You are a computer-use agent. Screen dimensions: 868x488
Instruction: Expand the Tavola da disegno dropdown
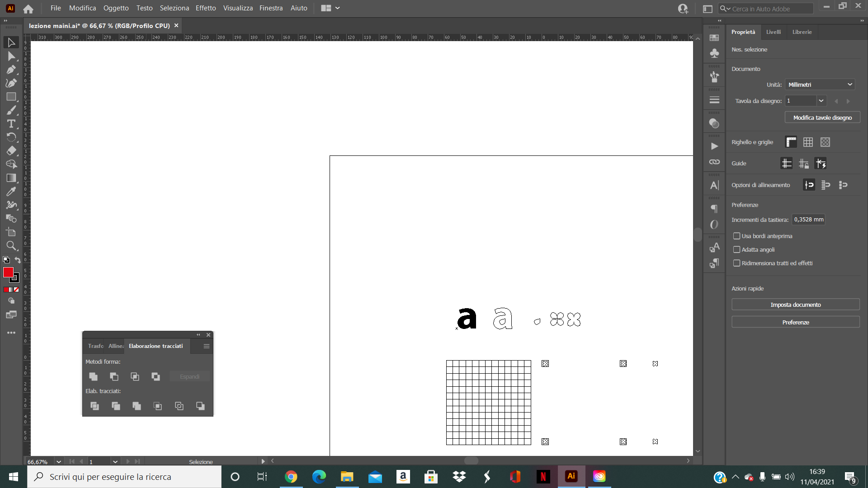pyautogui.click(x=821, y=101)
